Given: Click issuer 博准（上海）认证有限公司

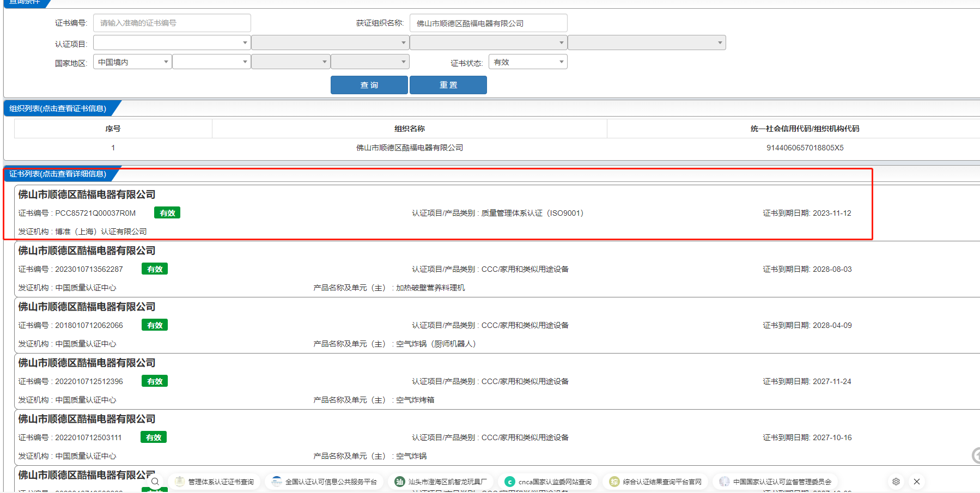Looking at the screenshot, I should coord(101,232).
